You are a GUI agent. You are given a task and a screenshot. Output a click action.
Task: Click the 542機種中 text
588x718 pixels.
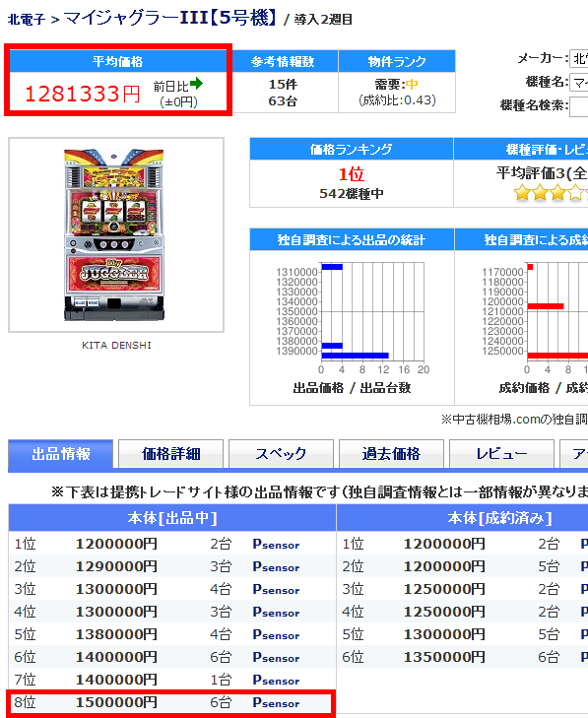tap(352, 194)
